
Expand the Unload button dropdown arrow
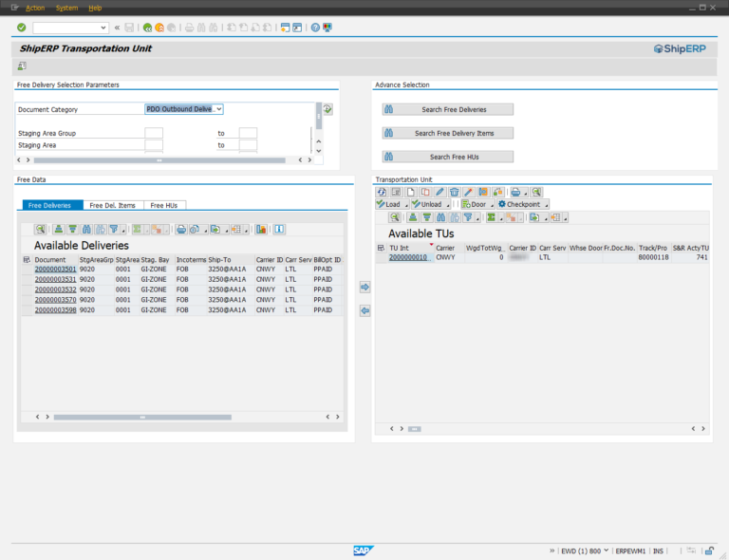pyautogui.click(x=448, y=205)
